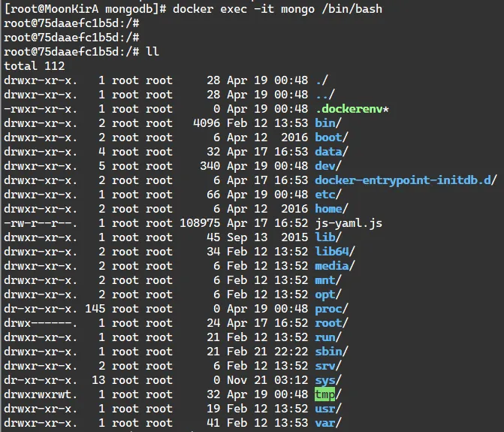Select the mnt/ directory name
Screen dimensions: 504x432
(x=328, y=280)
